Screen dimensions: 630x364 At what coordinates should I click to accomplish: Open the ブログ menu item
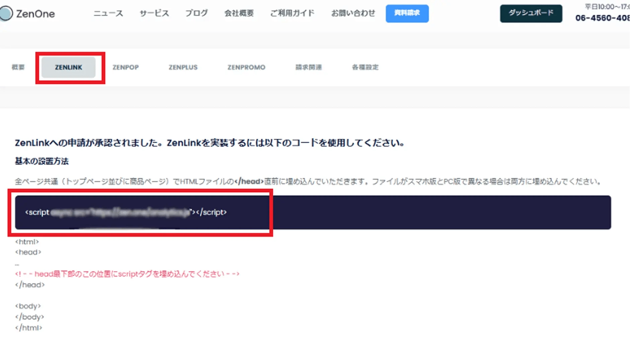tap(196, 13)
